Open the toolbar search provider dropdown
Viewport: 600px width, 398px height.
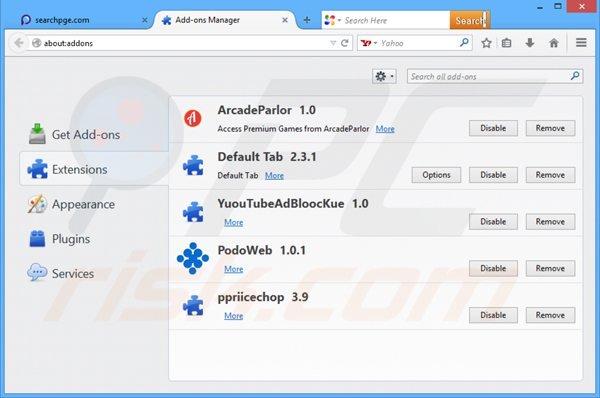332,20
